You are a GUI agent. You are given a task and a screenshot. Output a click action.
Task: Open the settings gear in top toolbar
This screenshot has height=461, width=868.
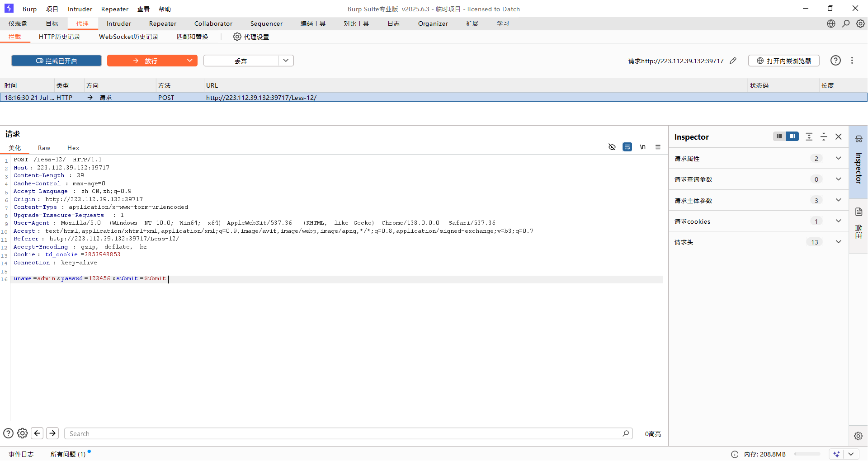(x=860, y=24)
